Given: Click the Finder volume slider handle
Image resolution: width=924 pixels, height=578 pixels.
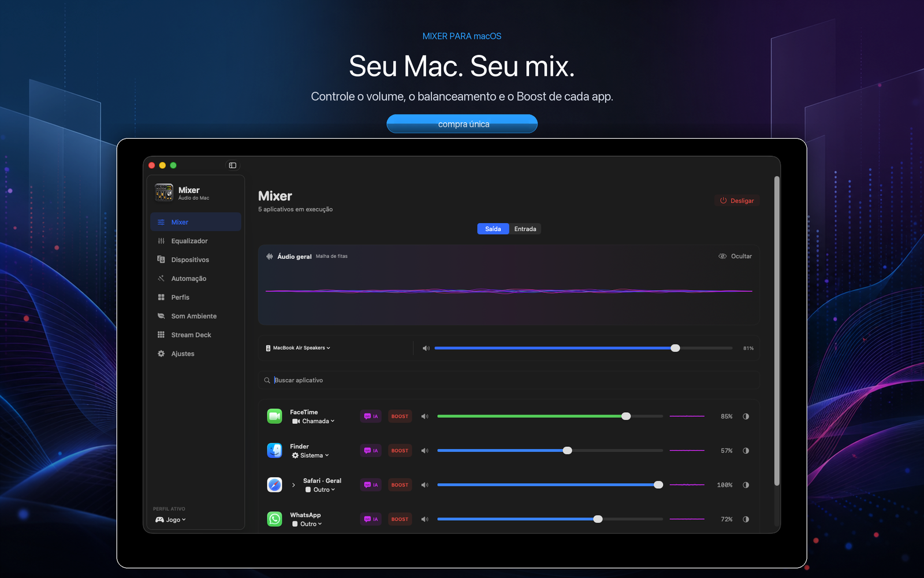Looking at the screenshot, I should pyautogui.click(x=568, y=451).
